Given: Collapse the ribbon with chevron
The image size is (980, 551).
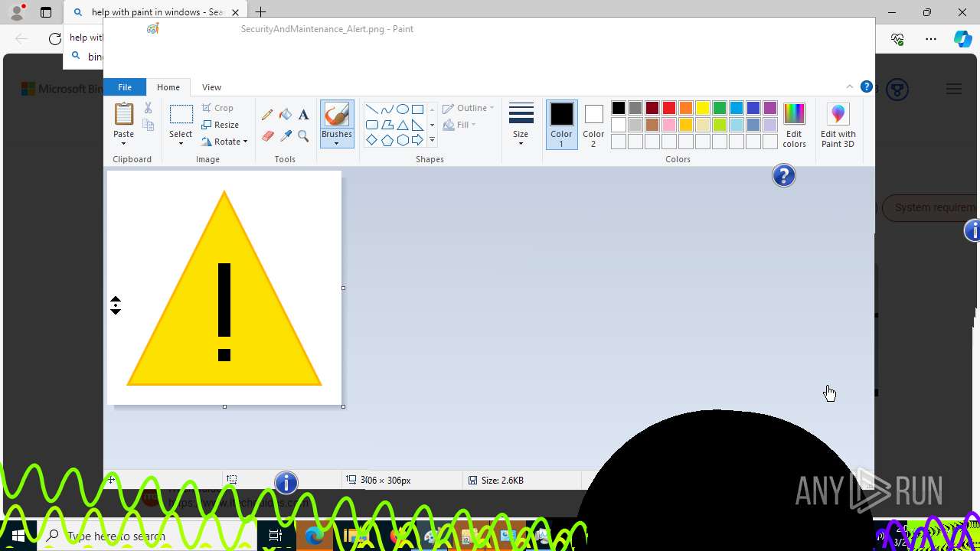Looking at the screenshot, I should pyautogui.click(x=850, y=86).
